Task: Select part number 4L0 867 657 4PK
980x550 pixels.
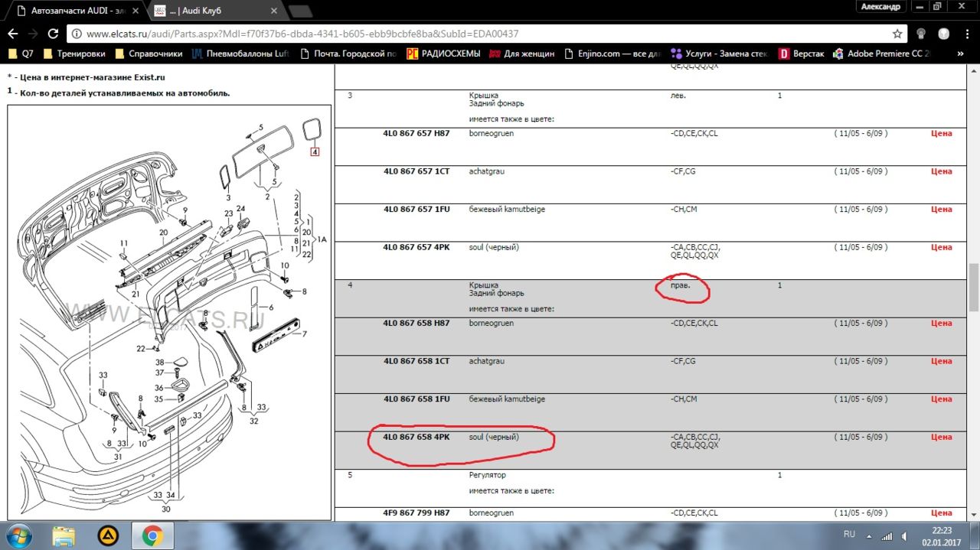Action: (416, 248)
